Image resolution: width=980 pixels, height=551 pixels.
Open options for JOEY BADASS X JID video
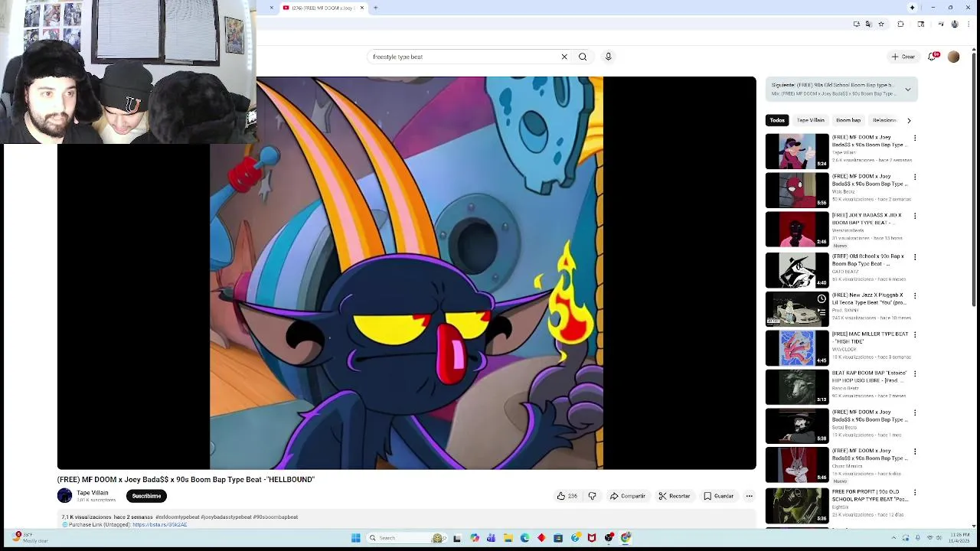coord(914,217)
